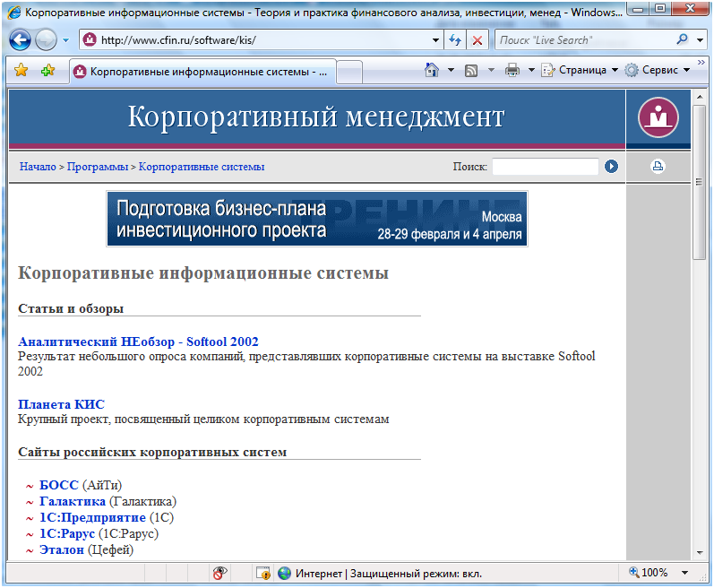Stop loading with the red X icon
Viewport: 714px width, 588px height.
pos(477,40)
